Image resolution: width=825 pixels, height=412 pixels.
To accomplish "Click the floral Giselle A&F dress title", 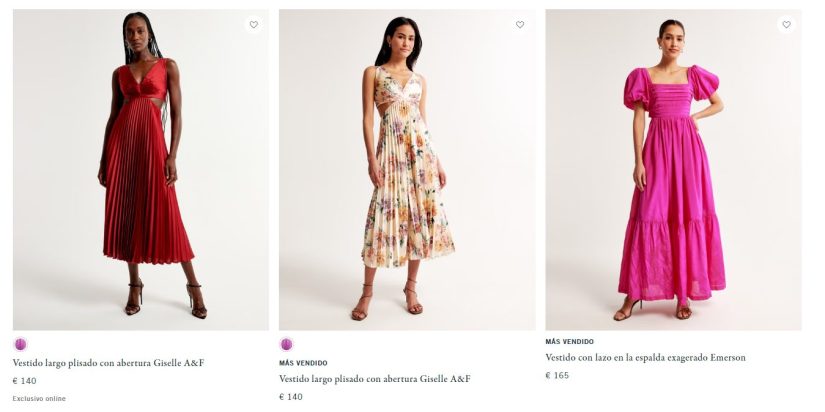I will 374,379.
